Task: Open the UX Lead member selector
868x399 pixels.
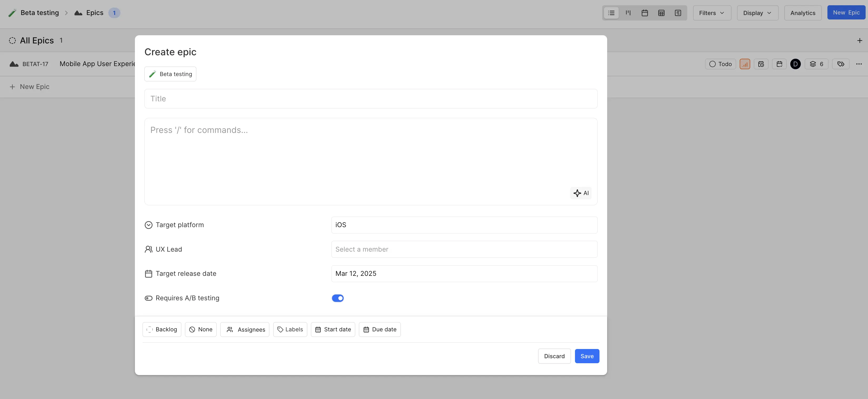Action: [x=464, y=249]
